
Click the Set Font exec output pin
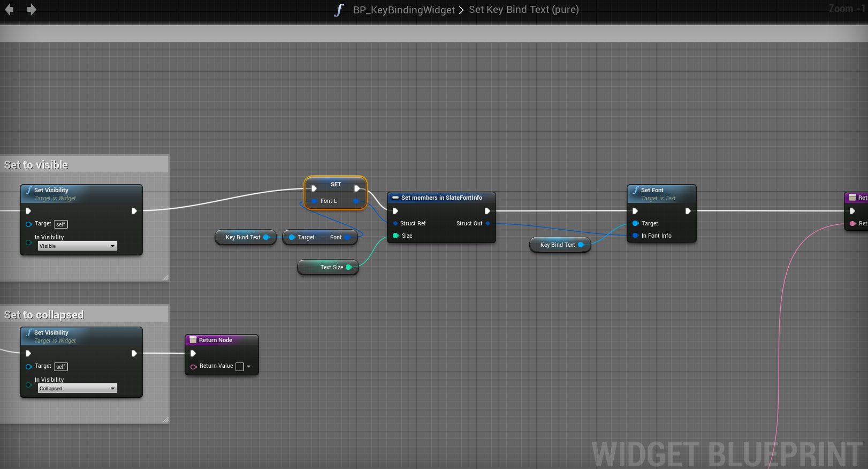(688, 211)
